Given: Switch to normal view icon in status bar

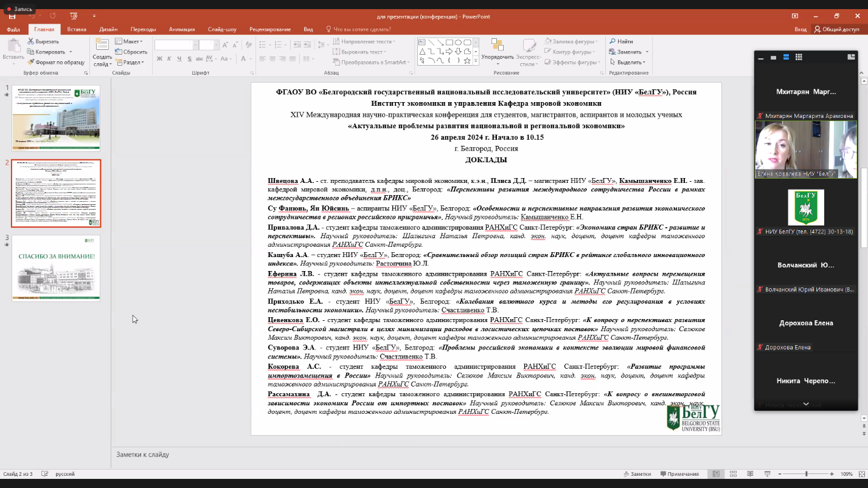Looking at the screenshot, I should 717,474.
